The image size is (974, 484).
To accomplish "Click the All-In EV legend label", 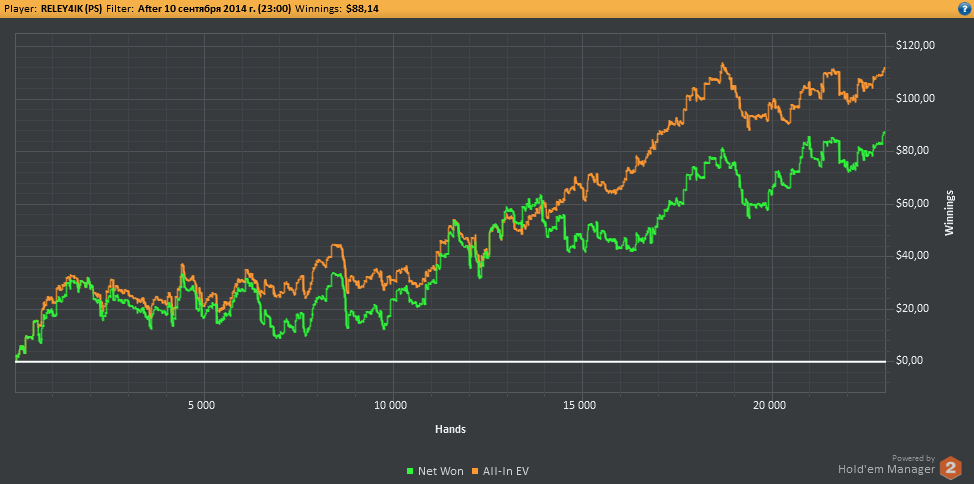I will click(x=505, y=472).
